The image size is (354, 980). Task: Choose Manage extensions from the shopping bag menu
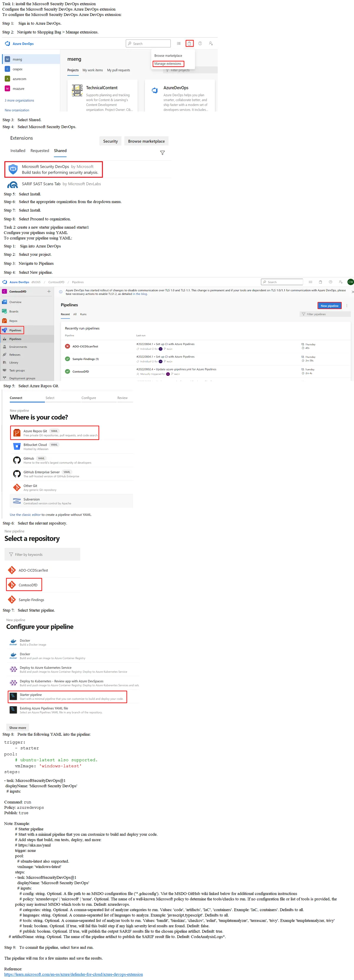[x=168, y=64]
